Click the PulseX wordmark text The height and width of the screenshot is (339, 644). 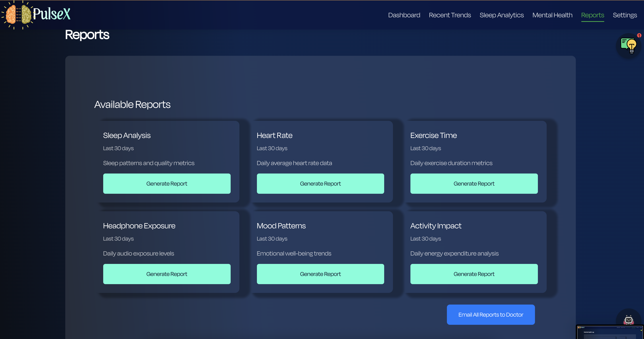(52, 14)
